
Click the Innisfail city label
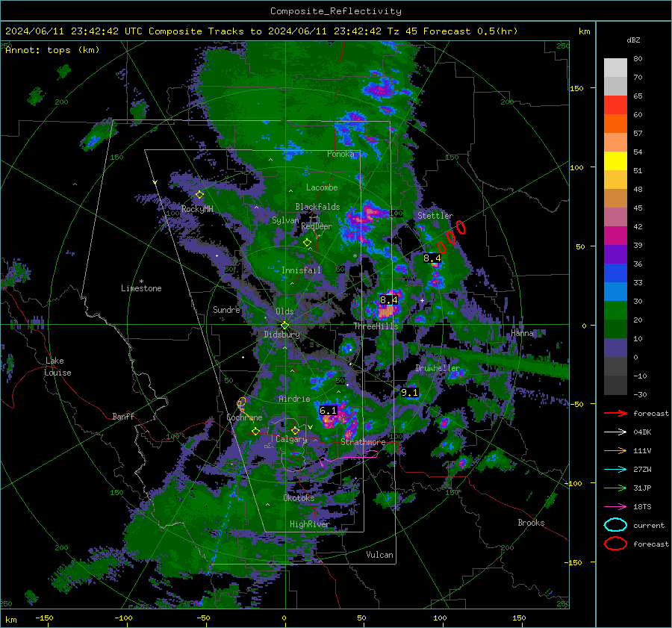click(x=301, y=270)
